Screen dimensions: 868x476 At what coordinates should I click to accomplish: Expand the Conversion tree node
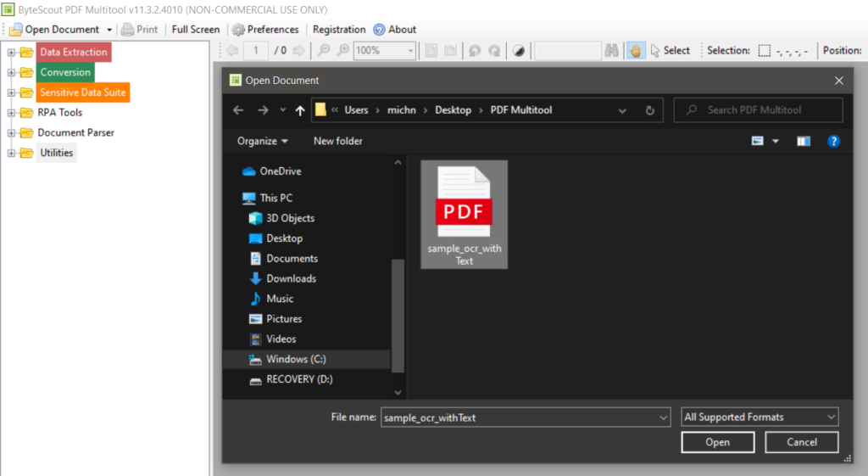pyautogui.click(x=11, y=72)
